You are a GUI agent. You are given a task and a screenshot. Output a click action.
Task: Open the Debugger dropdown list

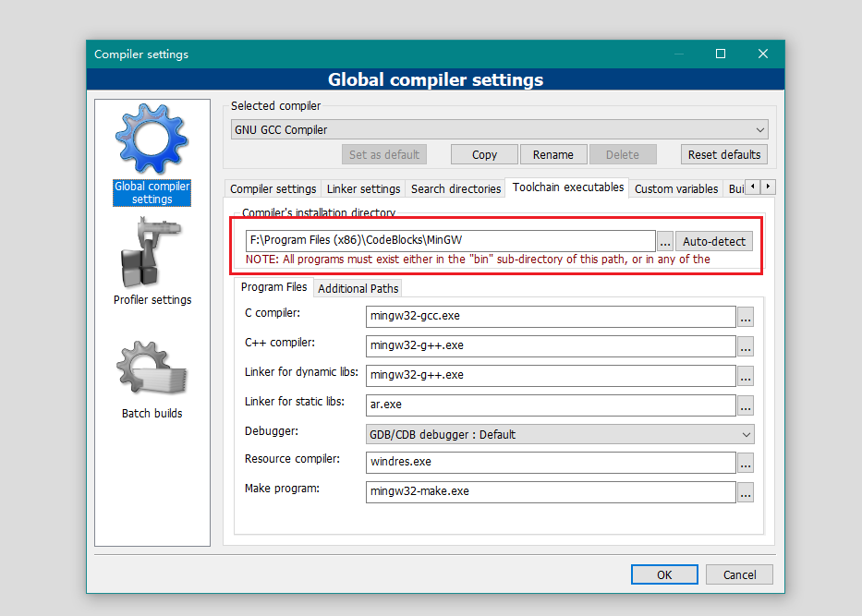[x=560, y=434]
